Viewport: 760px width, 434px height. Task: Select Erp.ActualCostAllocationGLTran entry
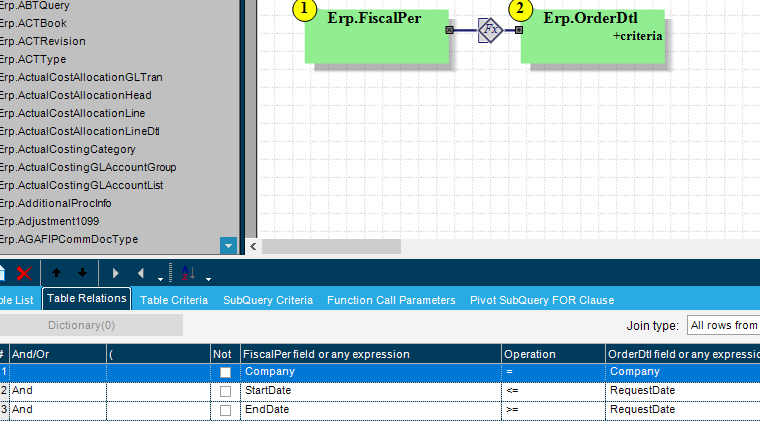click(x=81, y=77)
